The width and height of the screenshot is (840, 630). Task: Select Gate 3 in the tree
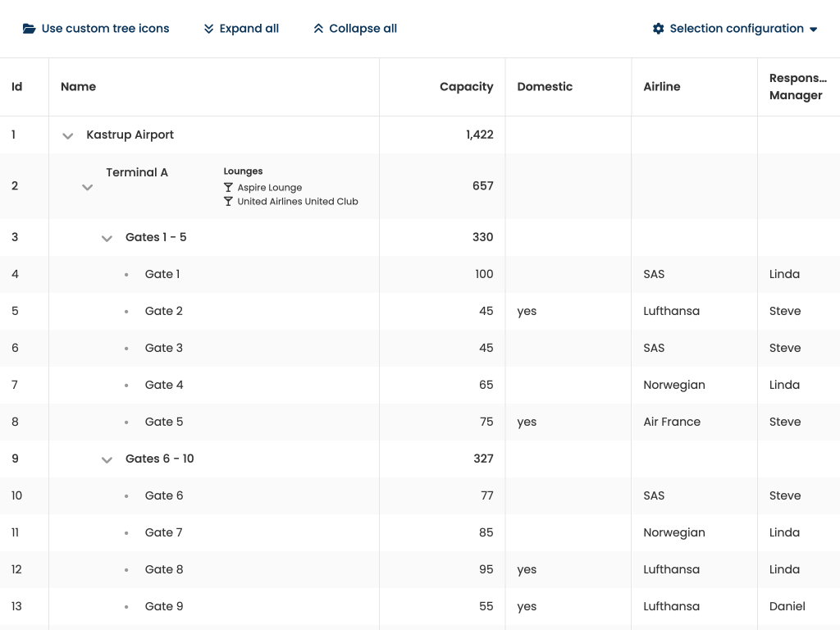pyautogui.click(x=163, y=348)
